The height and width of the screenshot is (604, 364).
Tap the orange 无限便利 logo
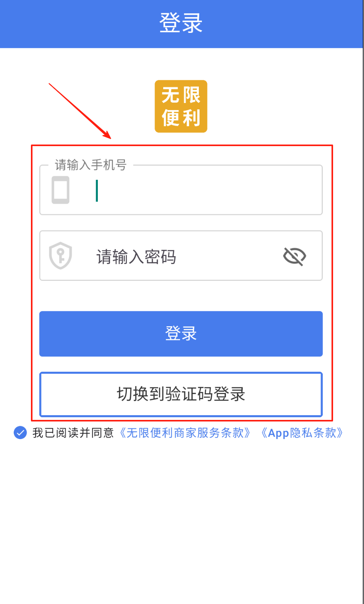[181, 107]
